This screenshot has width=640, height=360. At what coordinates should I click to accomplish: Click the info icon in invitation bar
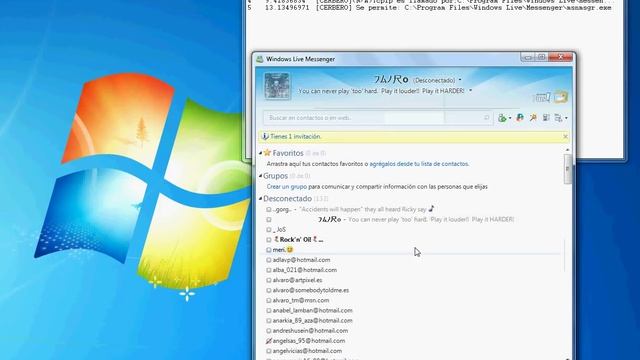pyautogui.click(x=264, y=136)
